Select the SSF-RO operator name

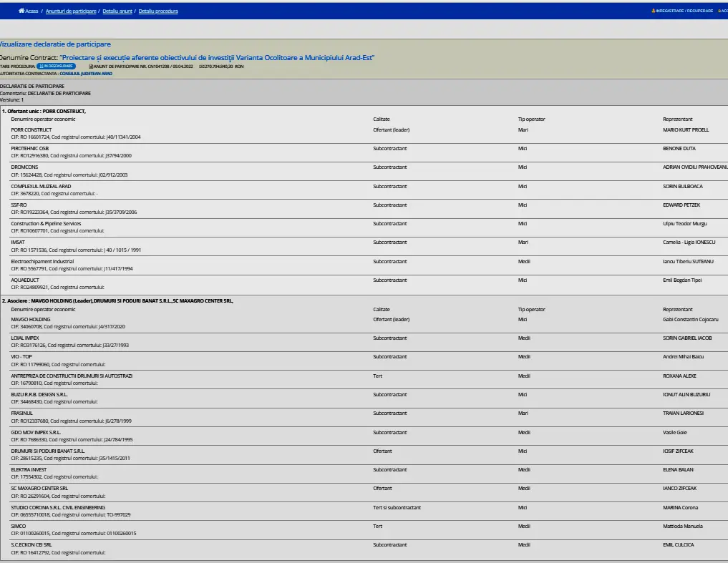(x=19, y=205)
